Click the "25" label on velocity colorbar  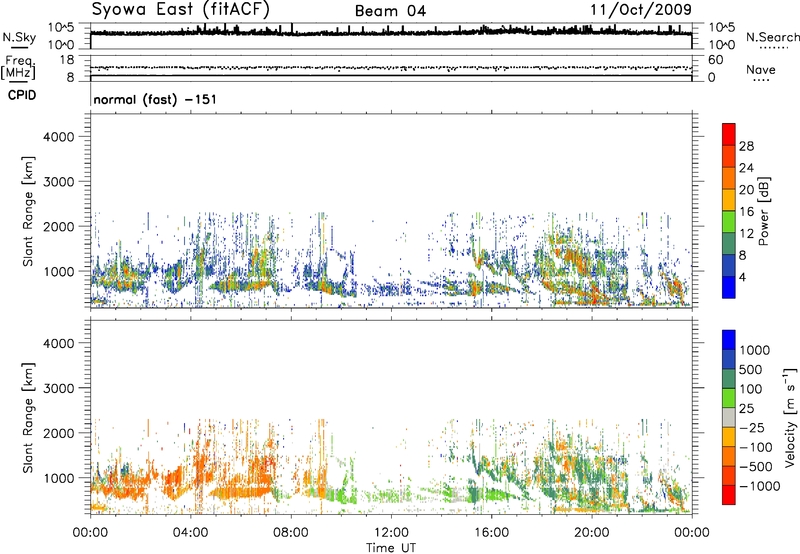(746, 409)
